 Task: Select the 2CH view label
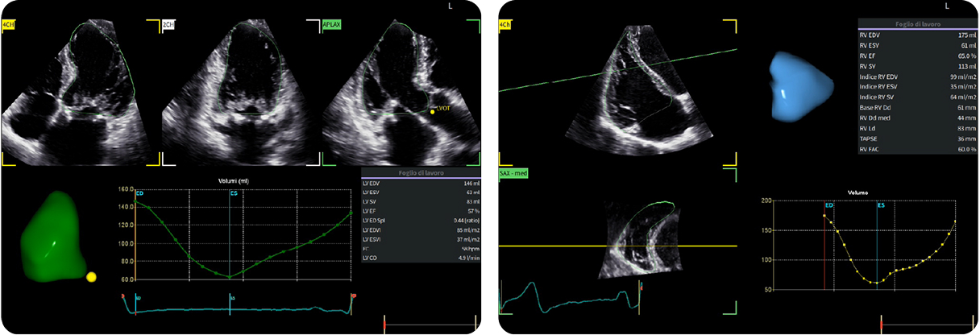click(x=169, y=25)
